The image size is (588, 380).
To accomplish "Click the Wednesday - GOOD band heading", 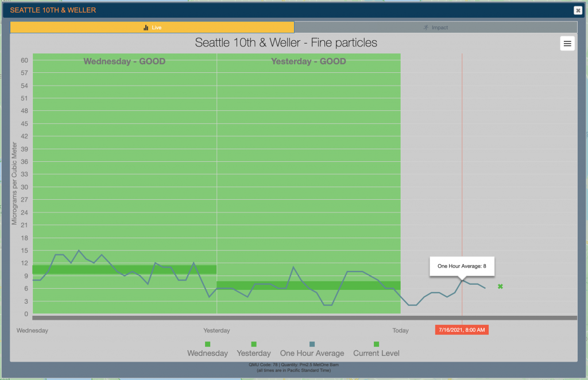I will click(x=124, y=61).
